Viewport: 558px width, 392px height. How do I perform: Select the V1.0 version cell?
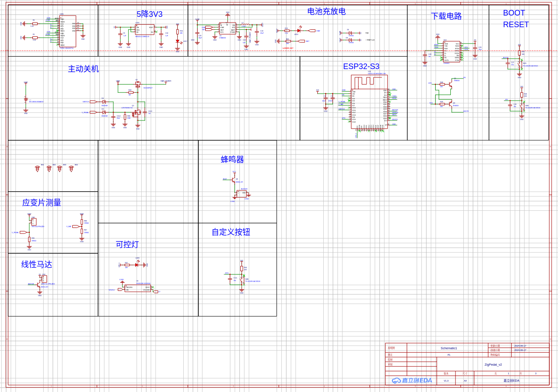coord(446,381)
